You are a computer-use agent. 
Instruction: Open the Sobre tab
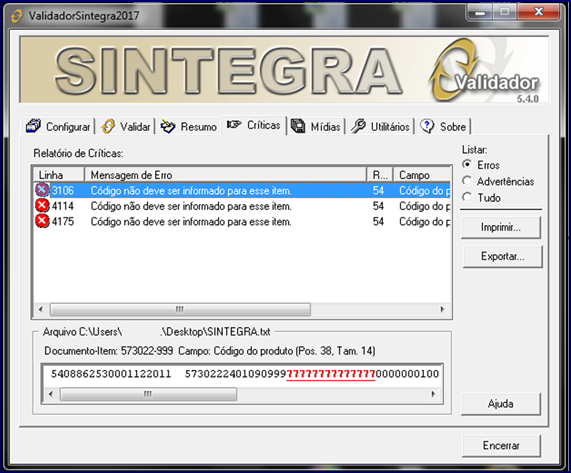pyautogui.click(x=443, y=127)
